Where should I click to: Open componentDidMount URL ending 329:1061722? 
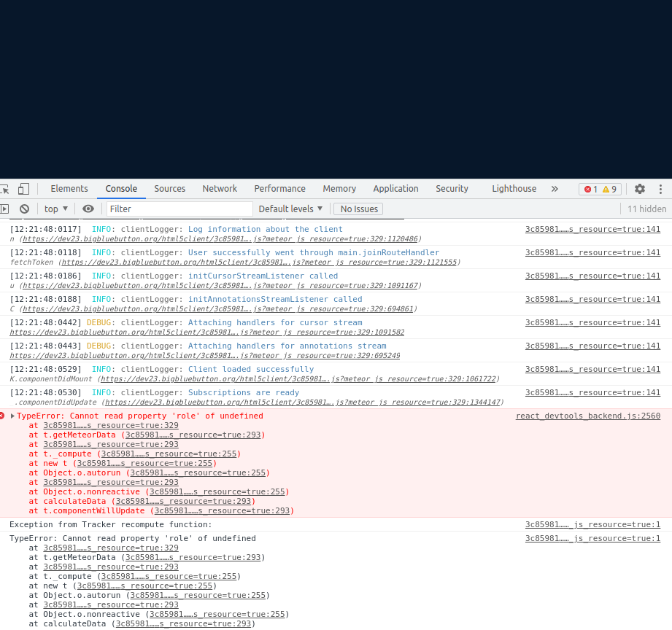[x=298, y=379]
